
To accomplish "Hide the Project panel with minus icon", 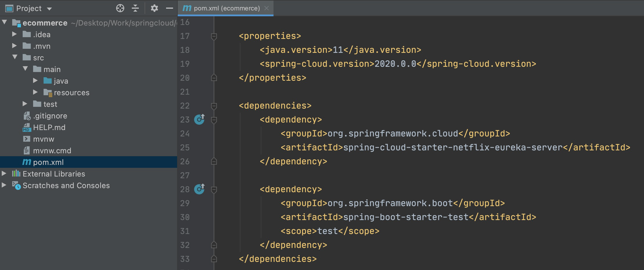I will [x=170, y=8].
